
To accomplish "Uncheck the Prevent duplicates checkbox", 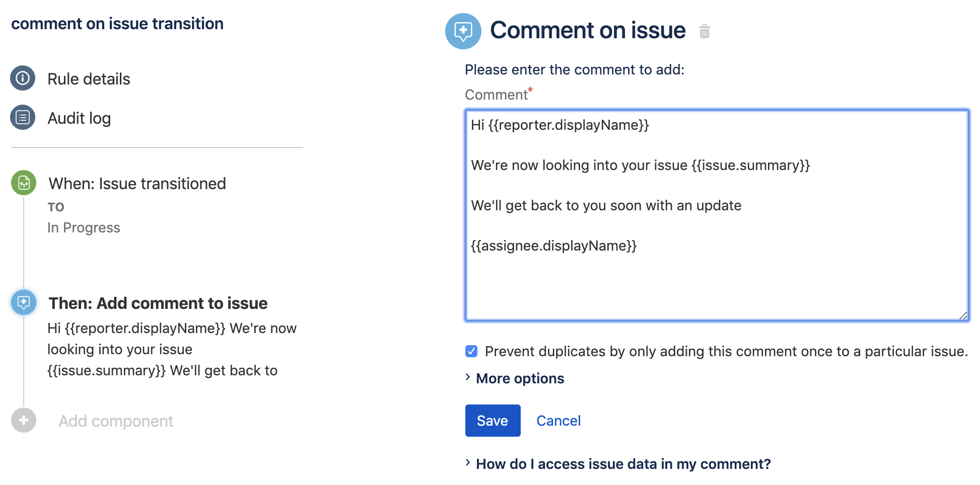I will click(x=471, y=351).
